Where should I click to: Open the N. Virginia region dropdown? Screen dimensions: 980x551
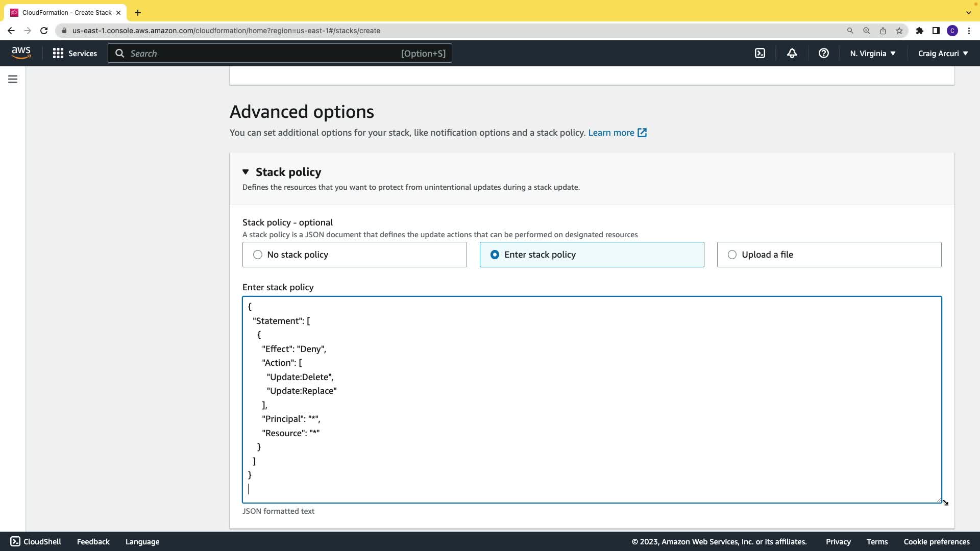[872, 53]
